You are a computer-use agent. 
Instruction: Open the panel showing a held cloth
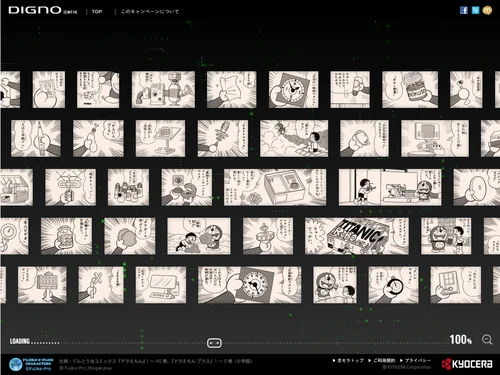tap(232, 90)
